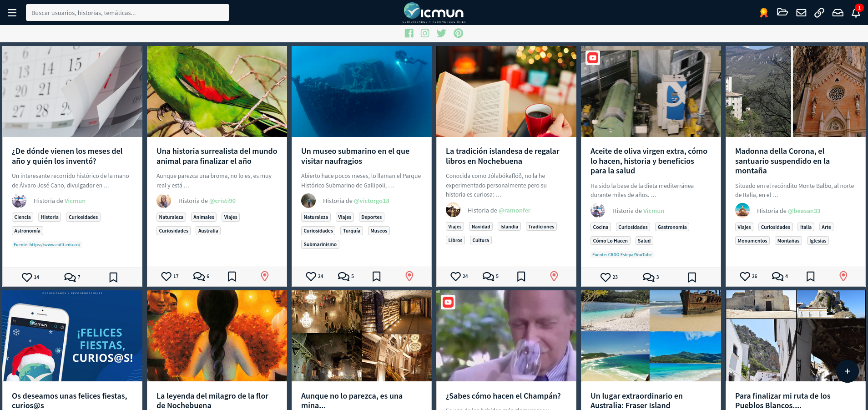Bookmark the months of the year story
The height and width of the screenshot is (410, 868).
pyautogui.click(x=113, y=277)
